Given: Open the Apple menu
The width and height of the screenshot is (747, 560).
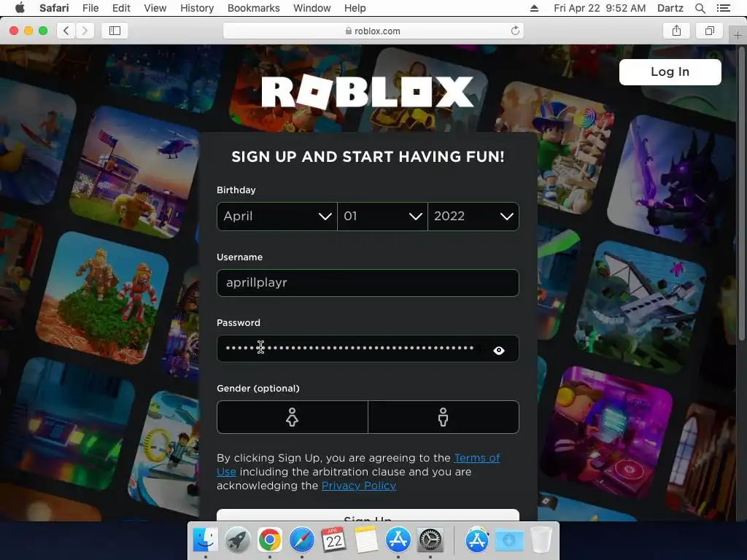Looking at the screenshot, I should coord(20,8).
